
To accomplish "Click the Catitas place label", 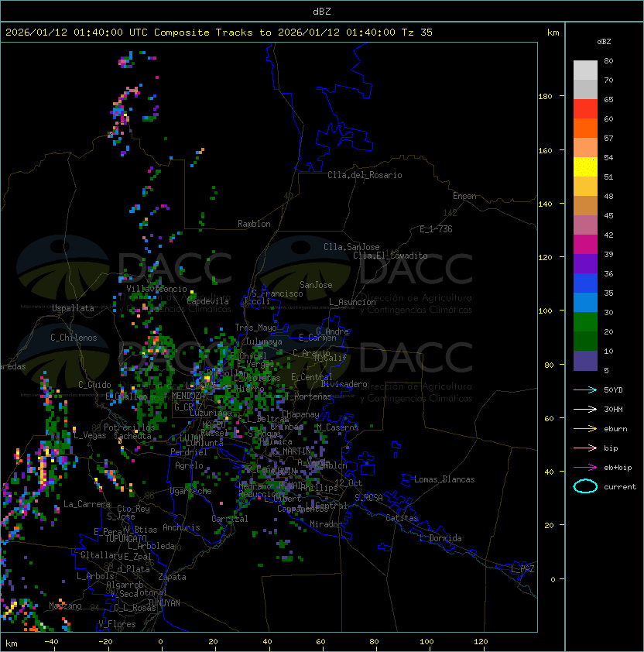I will [x=402, y=518].
